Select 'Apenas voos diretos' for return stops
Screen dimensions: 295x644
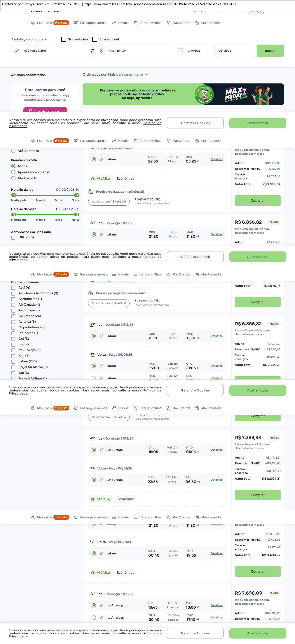pos(14,172)
